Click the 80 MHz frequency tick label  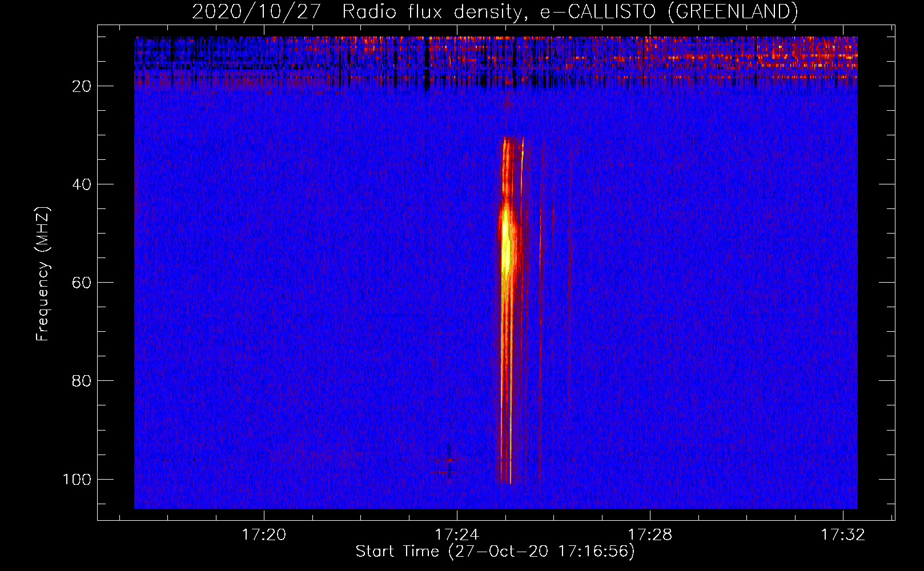[x=82, y=381]
